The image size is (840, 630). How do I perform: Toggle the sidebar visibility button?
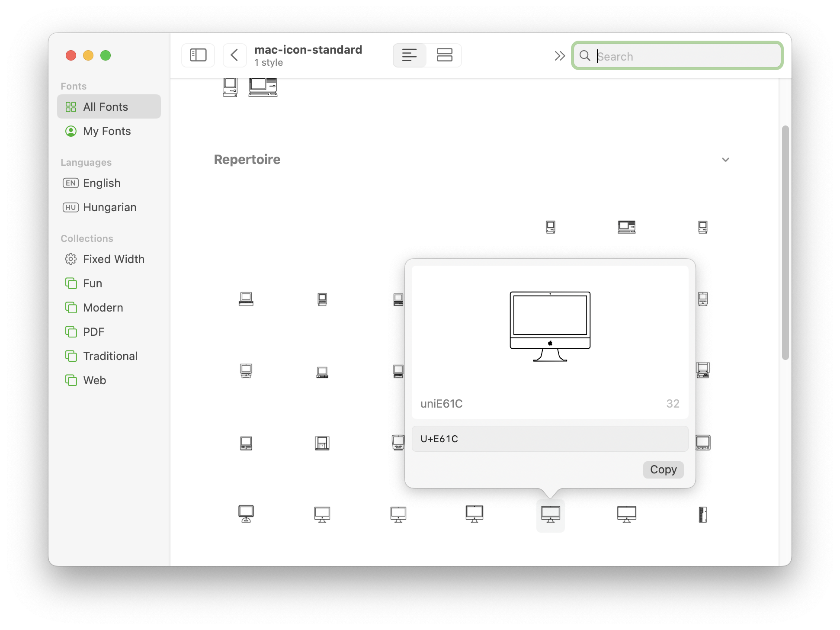tap(198, 55)
